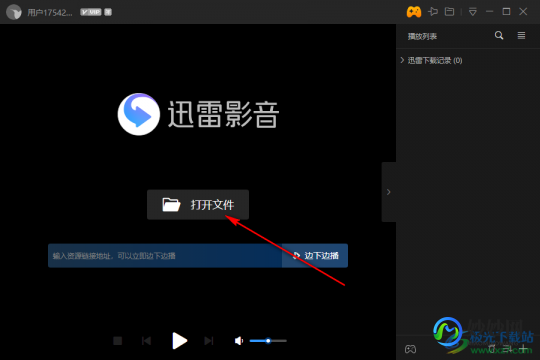Click the 边下边播 button
Viewport: 540px width, 360px height.
click(x=315, y=256)
